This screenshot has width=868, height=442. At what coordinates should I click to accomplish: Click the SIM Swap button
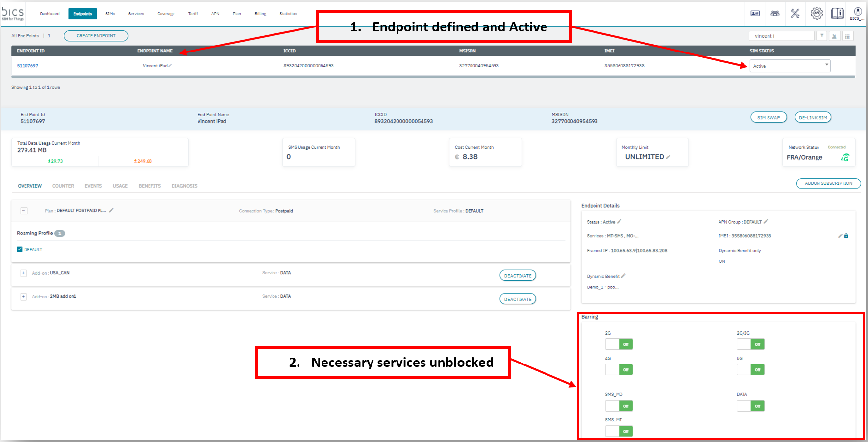pos(768,118)
